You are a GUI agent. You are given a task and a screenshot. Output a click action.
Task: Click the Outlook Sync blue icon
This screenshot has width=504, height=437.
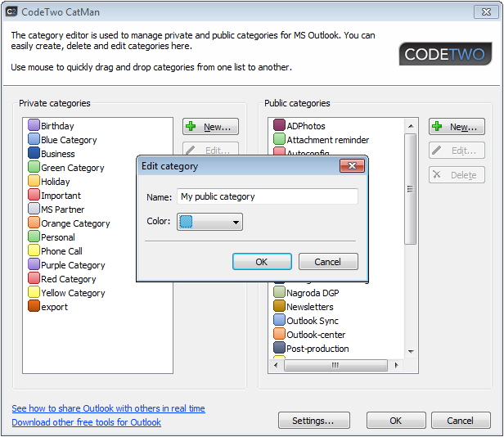point(279,320)
